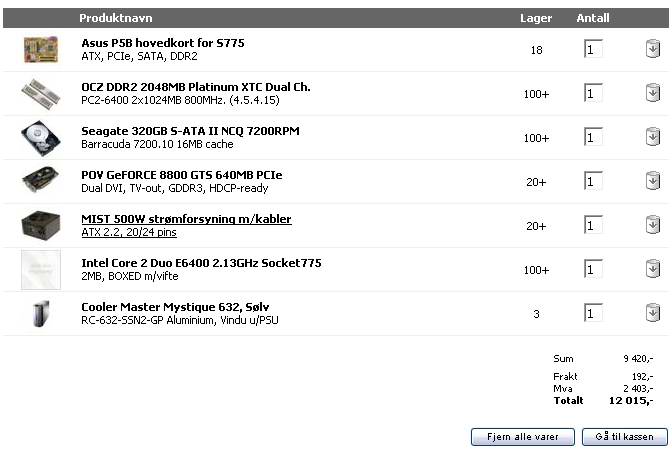Delete MIST 500W strømforsyning using trash icon
This screenshot has height=453, width=672.
tap(653, 225)
